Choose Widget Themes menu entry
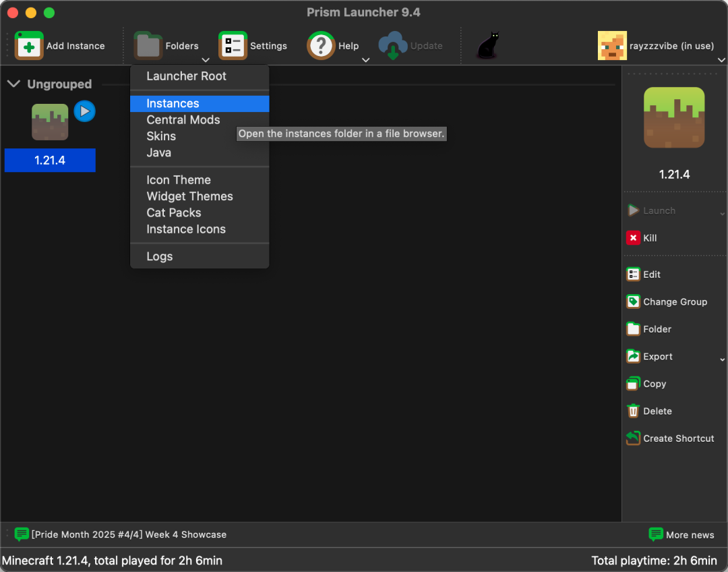 [200, 196]
